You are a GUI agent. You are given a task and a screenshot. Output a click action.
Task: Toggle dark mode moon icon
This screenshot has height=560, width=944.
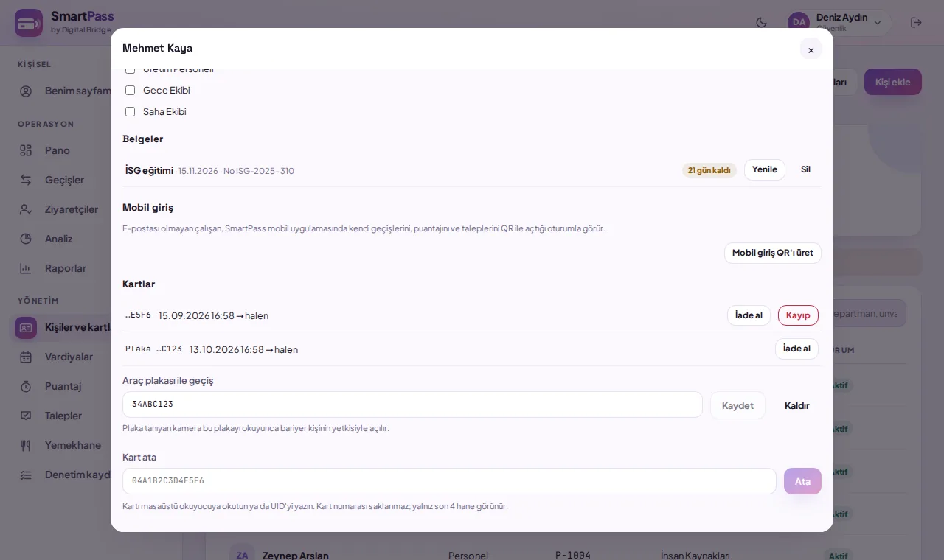pos(762,23)
